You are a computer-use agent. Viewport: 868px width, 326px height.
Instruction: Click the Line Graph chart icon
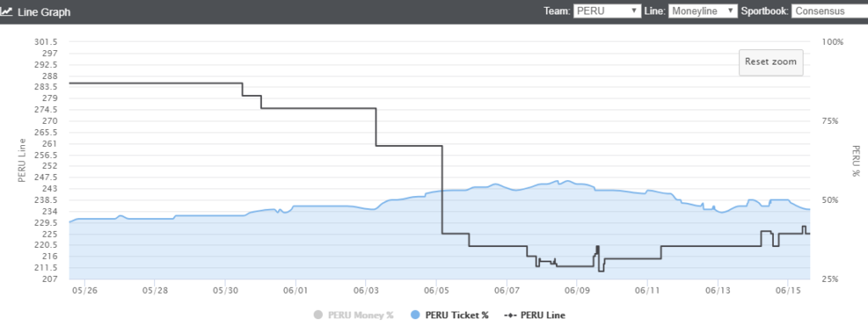(x=6, y=12)
